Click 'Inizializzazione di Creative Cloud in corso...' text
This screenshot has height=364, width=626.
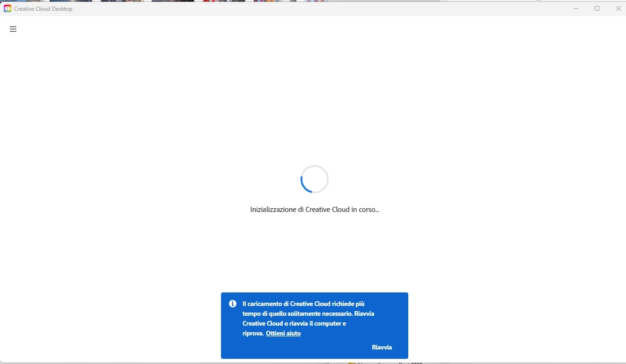pyautogui.click(x=315, y=210)
